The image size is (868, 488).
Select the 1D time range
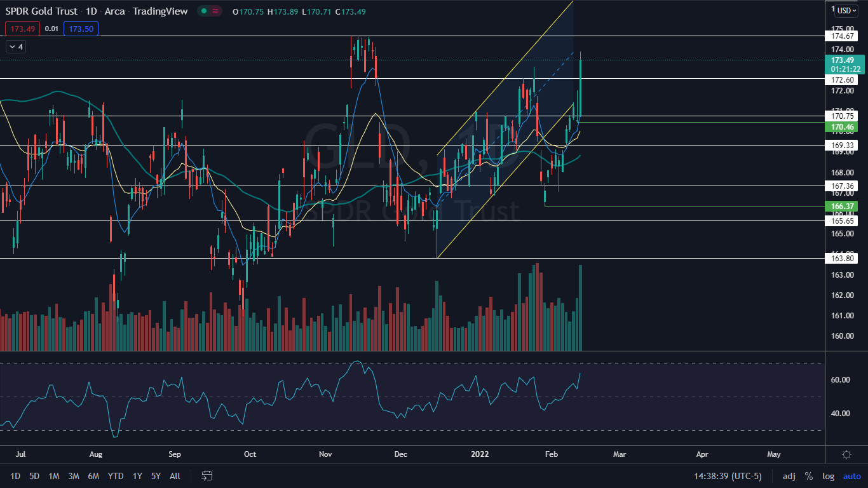(15, 476)
